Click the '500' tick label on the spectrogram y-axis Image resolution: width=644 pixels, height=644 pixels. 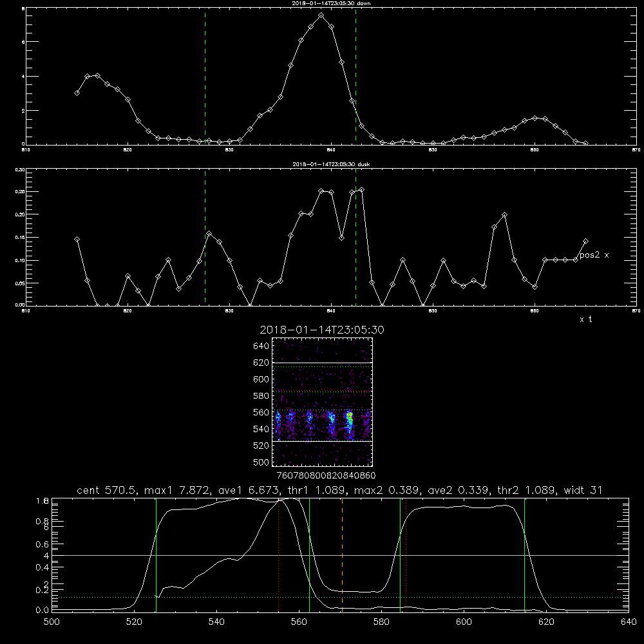[261, 462]
